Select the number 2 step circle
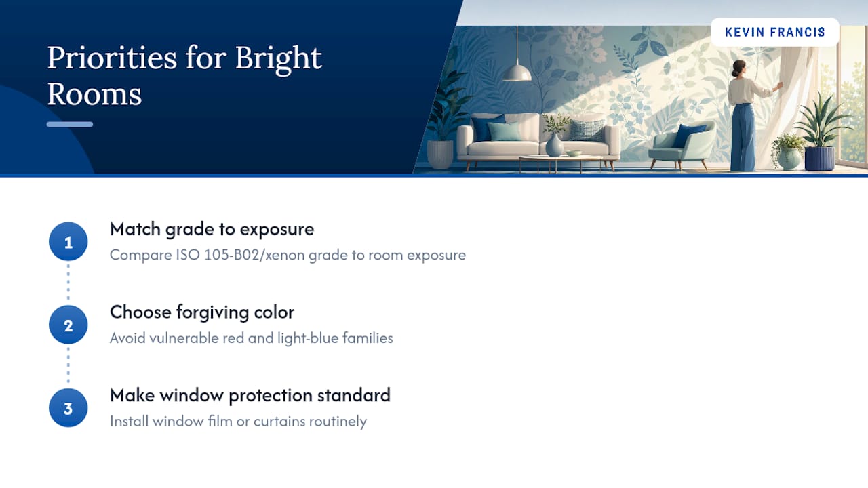This screenshot has height=488, width=868. (68, 325)
